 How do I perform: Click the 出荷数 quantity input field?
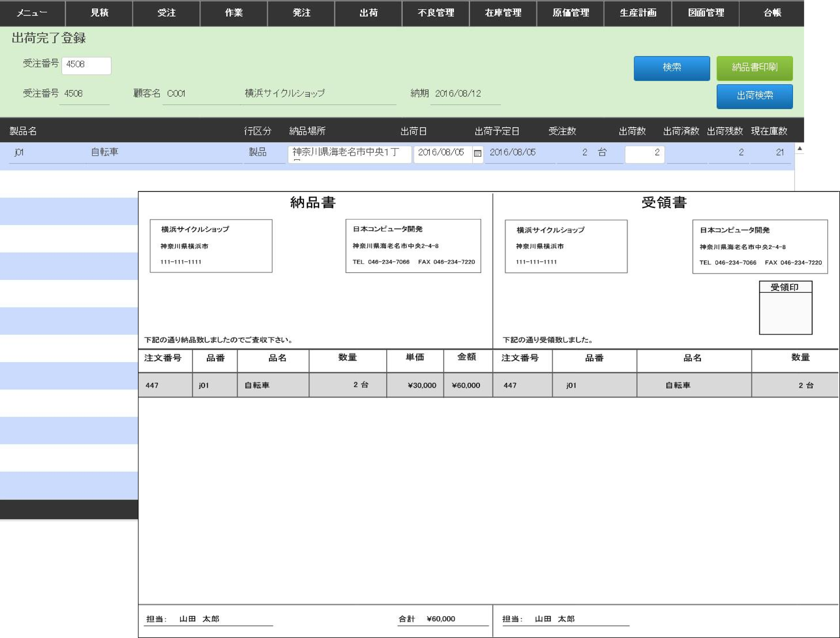[x=645, y=154]
